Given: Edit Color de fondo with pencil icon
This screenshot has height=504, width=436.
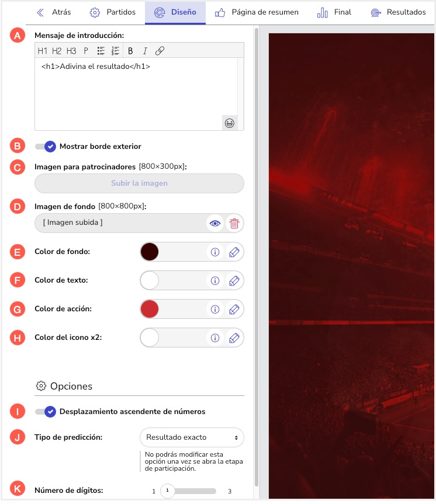Looking at the screenshot, I should coord(234,252).
